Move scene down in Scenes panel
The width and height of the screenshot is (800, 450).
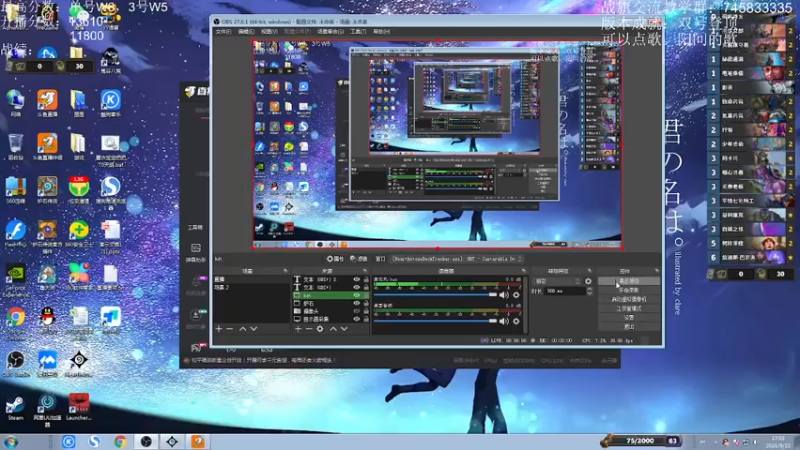(x=254, y=329)
